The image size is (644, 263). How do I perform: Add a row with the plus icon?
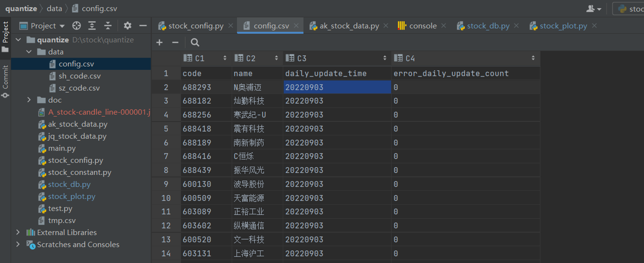tap(159, 42)
